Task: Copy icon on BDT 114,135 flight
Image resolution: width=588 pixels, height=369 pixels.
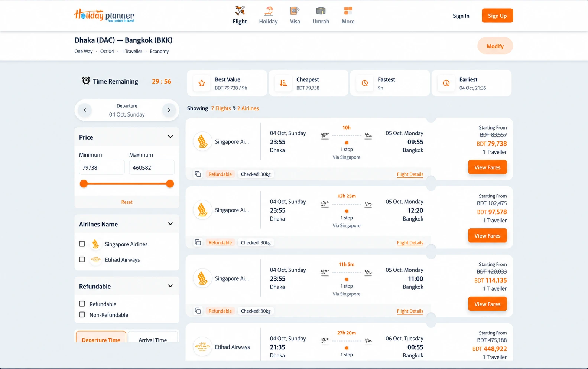Action: tap(198, 311)
